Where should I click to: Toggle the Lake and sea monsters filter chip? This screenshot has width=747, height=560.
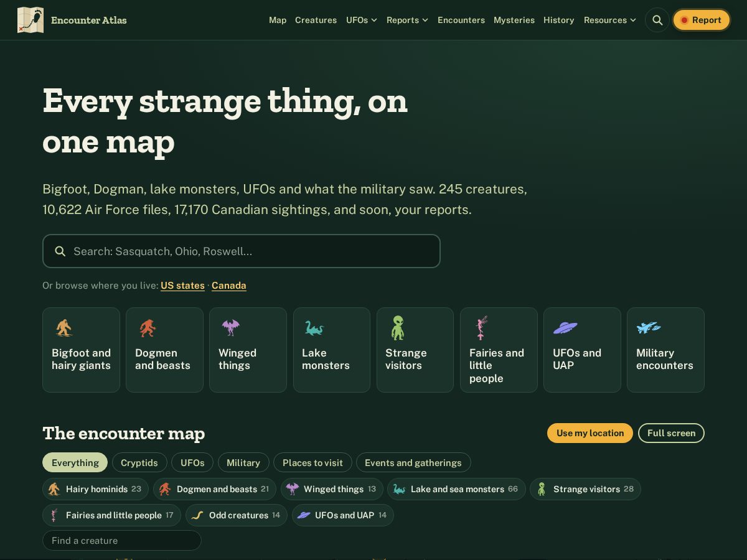[x=456, y=489]
